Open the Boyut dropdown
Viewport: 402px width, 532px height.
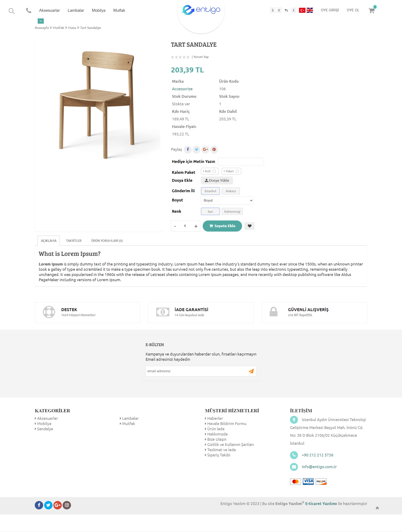(227, 200)
